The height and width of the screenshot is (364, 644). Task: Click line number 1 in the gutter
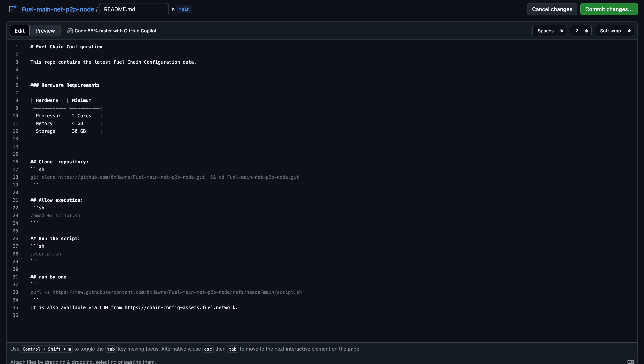(x=17, y=47)
